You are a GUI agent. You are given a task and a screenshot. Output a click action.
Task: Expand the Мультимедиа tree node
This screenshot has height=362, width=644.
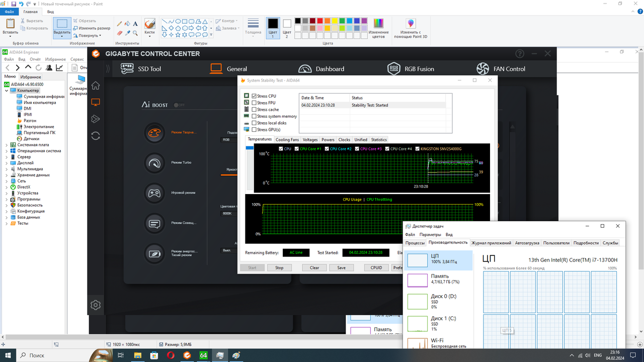click(x=7, y=169)
